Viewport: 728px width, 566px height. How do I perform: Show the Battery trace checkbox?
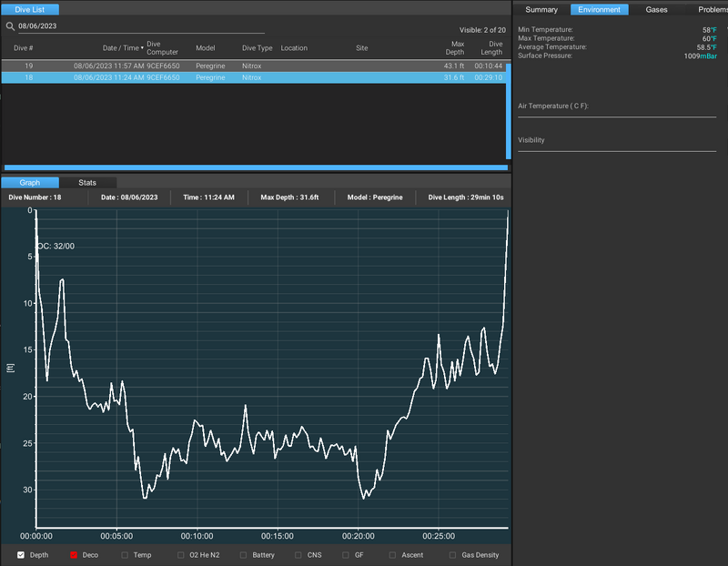click(x=244, y=554)
